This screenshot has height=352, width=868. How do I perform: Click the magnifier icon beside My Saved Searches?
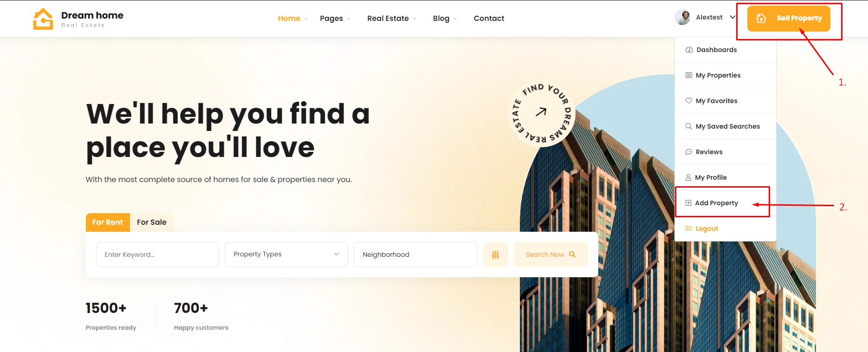point(689,126)
